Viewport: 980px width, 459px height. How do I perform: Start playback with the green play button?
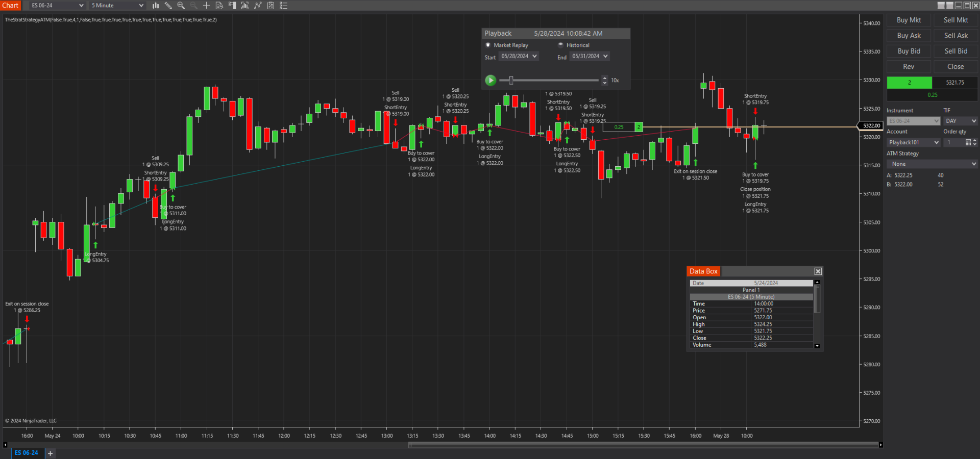491,80
